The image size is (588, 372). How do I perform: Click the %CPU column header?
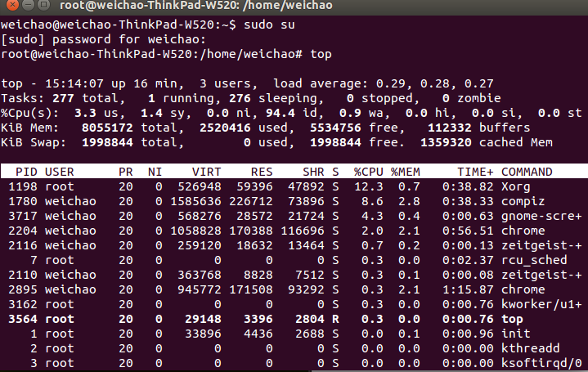[x=369, y=172]
